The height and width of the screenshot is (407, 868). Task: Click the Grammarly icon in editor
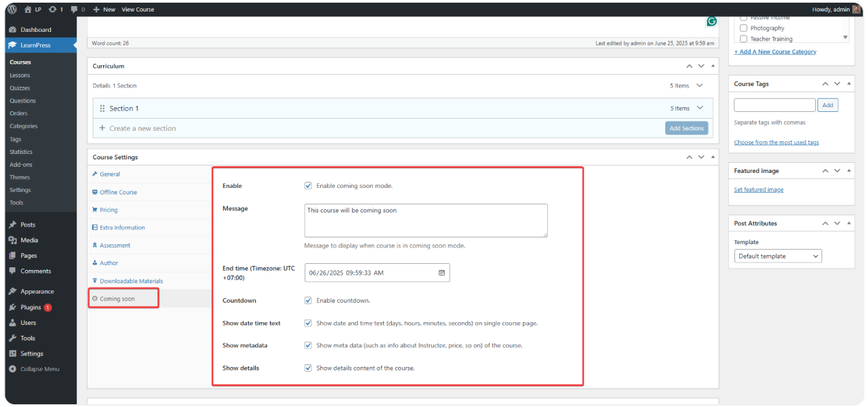(711, 22)
